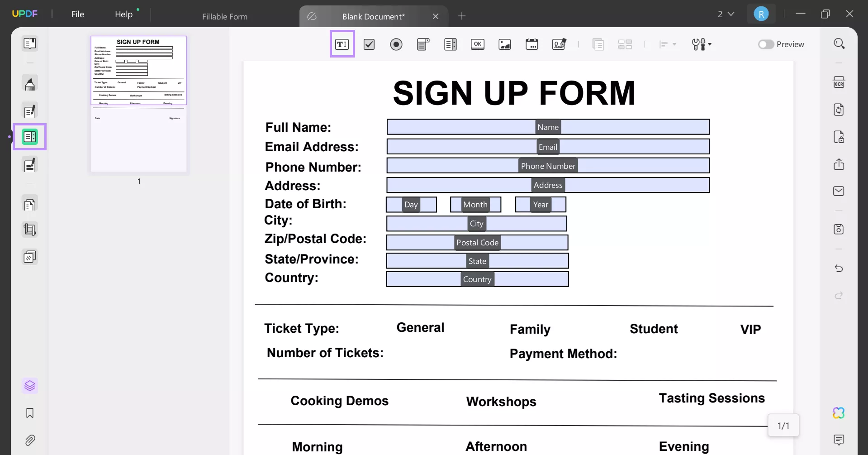The width and height of the screenshot is (868, 455).
Task: Switch to Reader mode icon
Action: pyautogui.click(x=30, y=43)
